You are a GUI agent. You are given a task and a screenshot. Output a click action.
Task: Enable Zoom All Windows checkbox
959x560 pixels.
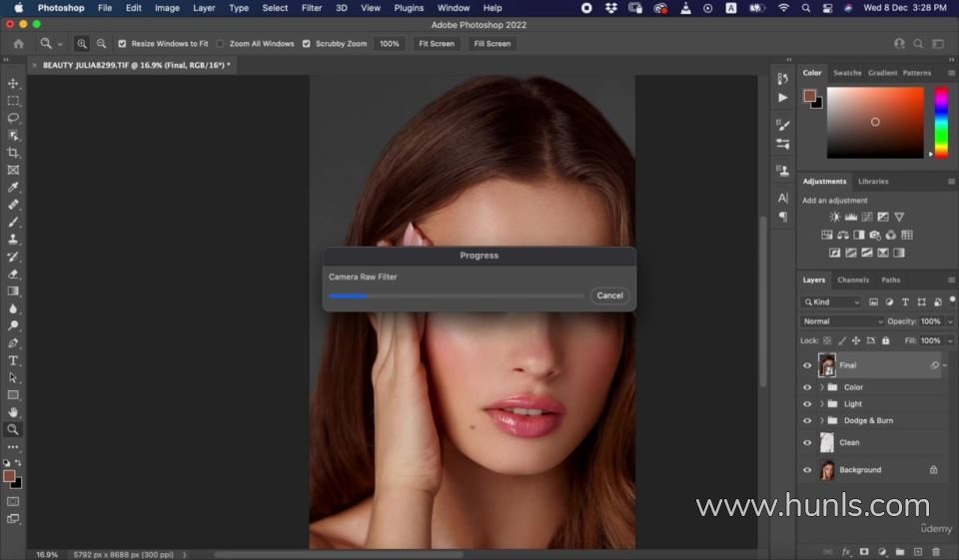(x=220, y=44)
